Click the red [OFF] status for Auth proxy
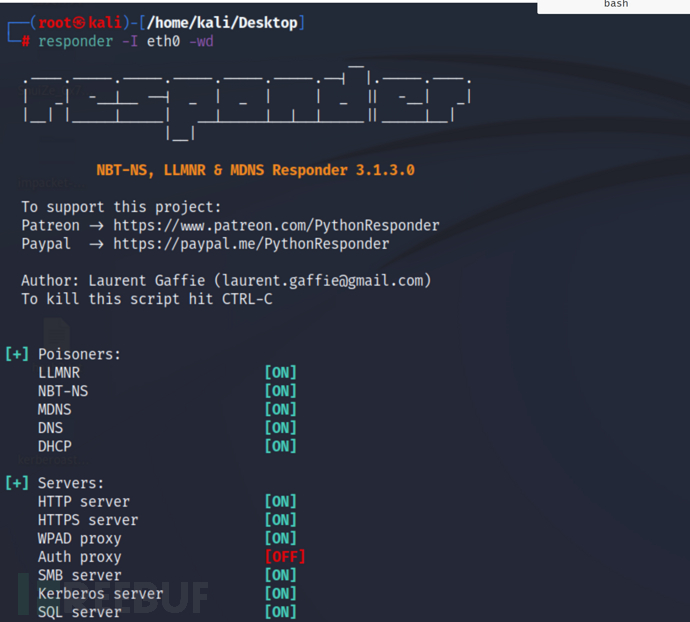Image resolution: width=690 pixels, height=622 pixels. point(284,557)
